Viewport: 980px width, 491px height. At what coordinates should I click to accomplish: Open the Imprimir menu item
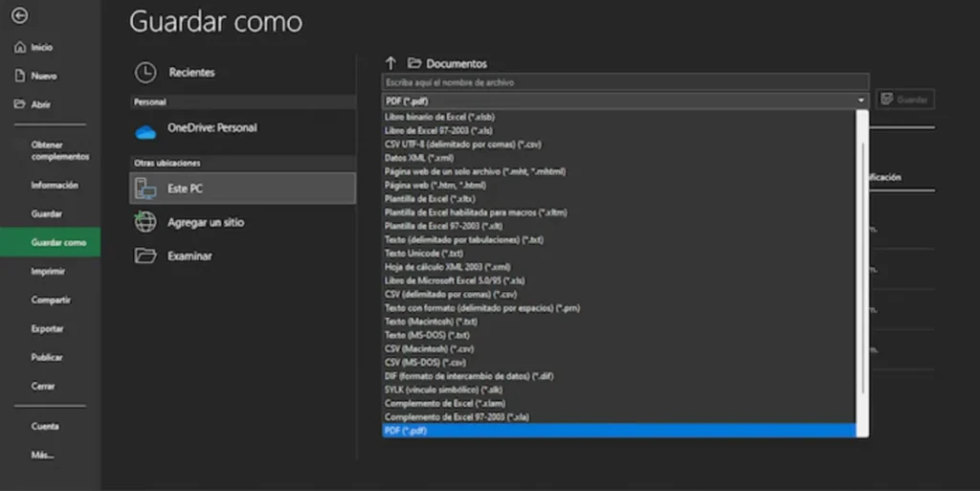pyautogui.click(x=50, y=271)
